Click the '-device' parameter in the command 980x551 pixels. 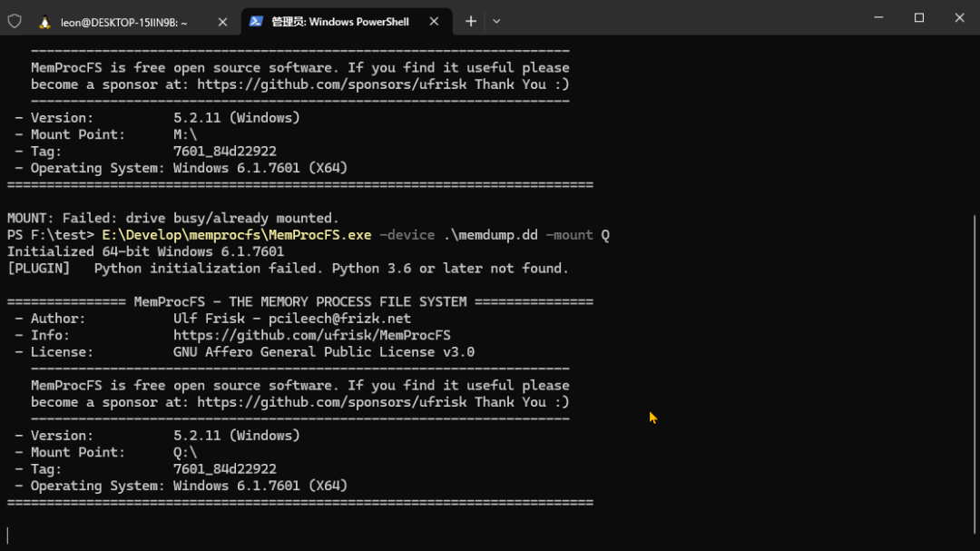(x=407, y=235)
